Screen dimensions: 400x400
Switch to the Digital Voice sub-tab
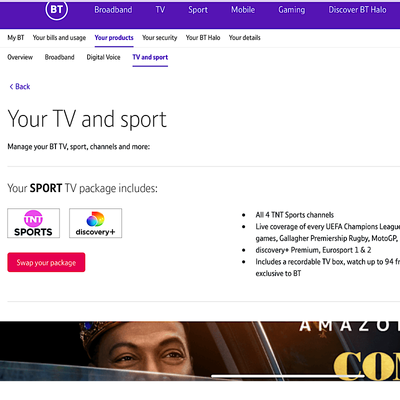[x=103, y=57]
